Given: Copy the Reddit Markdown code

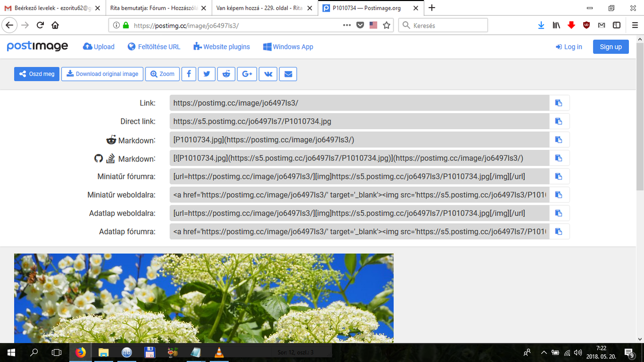Looking at the screenshot, I should (x=558, y=139).
